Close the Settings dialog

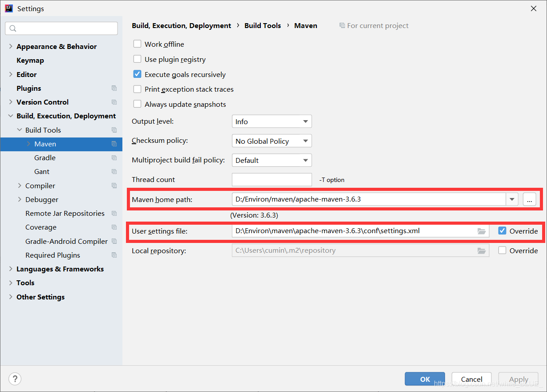pyautogui.click(x=533, y=8)
